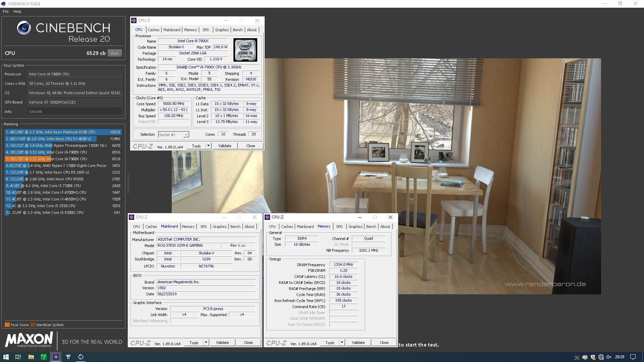Select Caches tab in Memory CPU-Z window
Viewport: 644px width, 362px height.
click(287, 227)
